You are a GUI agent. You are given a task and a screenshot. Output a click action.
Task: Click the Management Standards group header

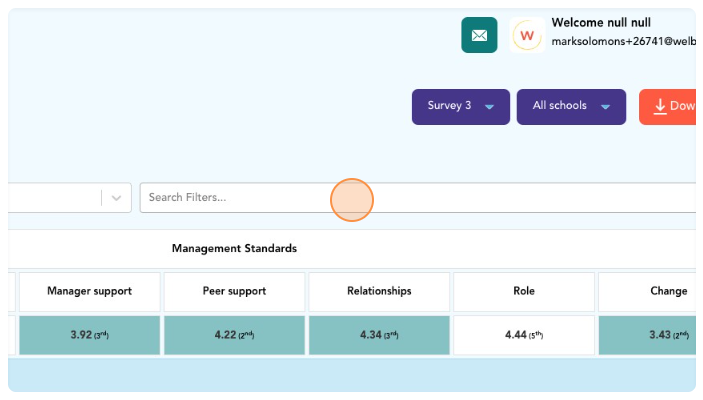[x=234, y=249]
